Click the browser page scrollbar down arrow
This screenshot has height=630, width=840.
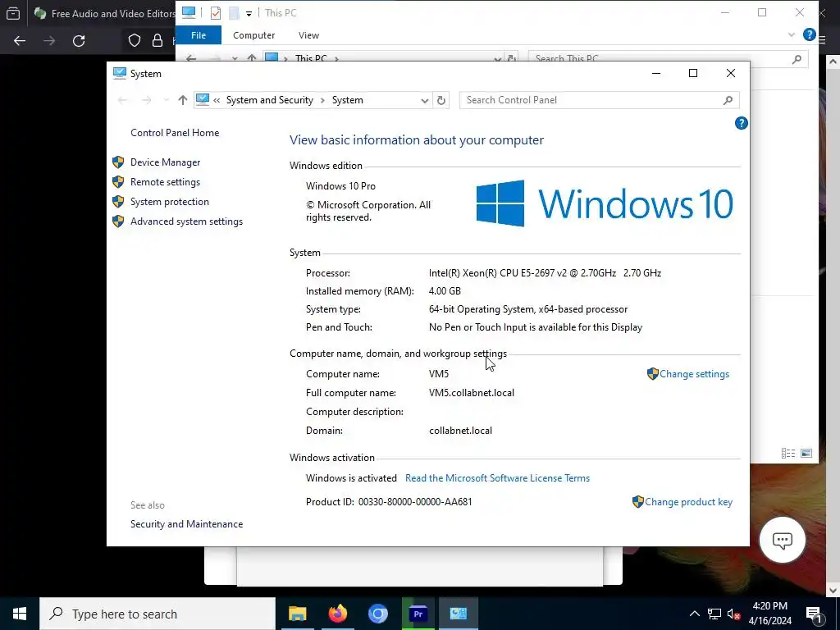pos(833,590)
